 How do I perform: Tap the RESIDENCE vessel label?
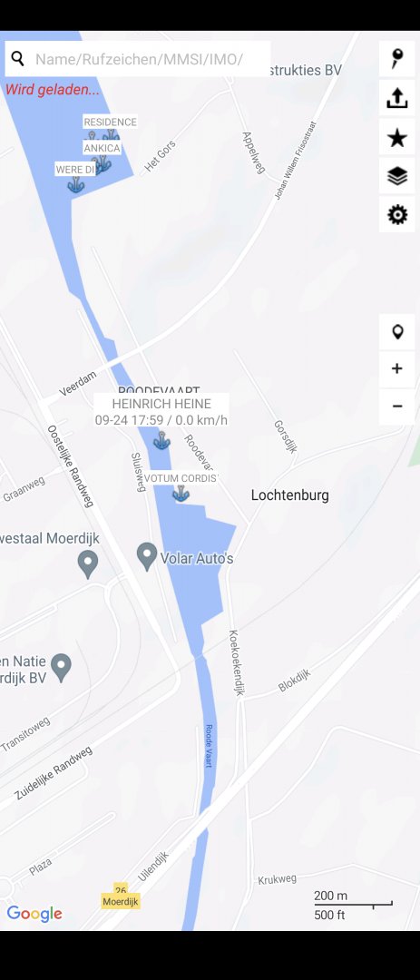pyautogui.click(x=110, y=122)
